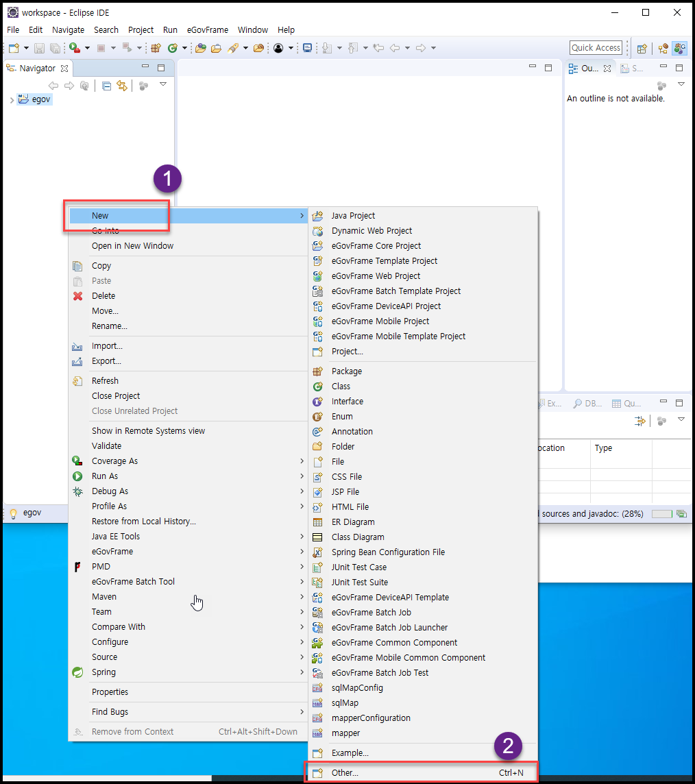Select mapper in New submenu

(423, 733)
